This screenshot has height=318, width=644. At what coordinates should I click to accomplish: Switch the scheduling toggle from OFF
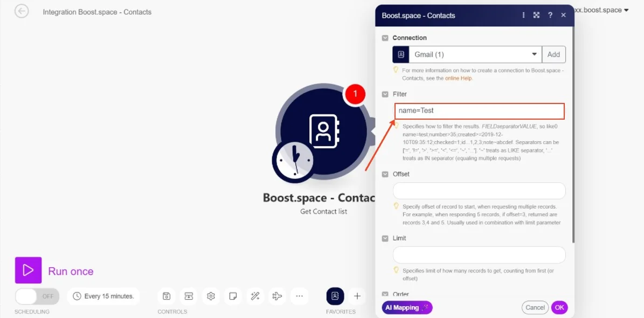[x=37, y=296]
